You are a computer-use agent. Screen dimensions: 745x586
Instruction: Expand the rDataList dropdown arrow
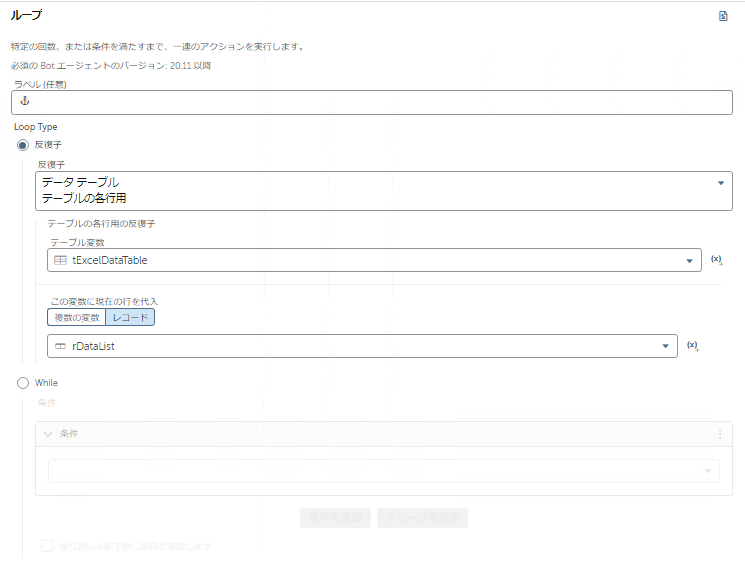(x=666, y=346)
